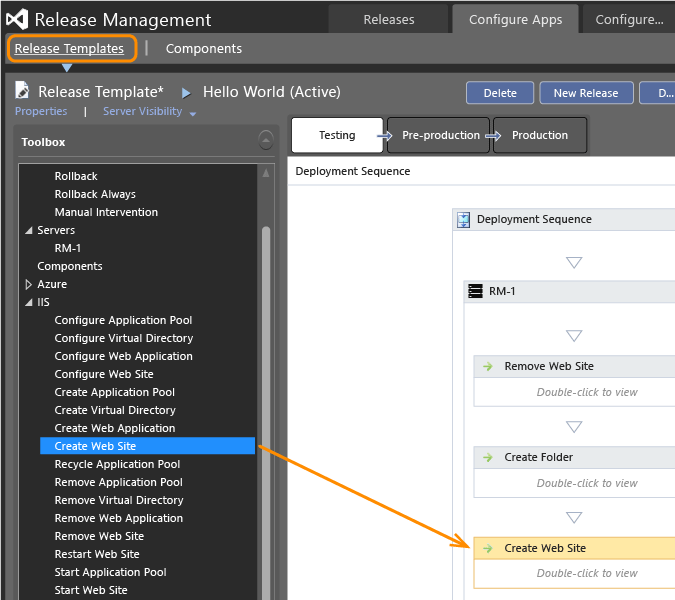This screenshot has width=675, height=600.
Task: Click insertion triangle above Create Folder
Action: pyautogui.click(x=574, y=426)
